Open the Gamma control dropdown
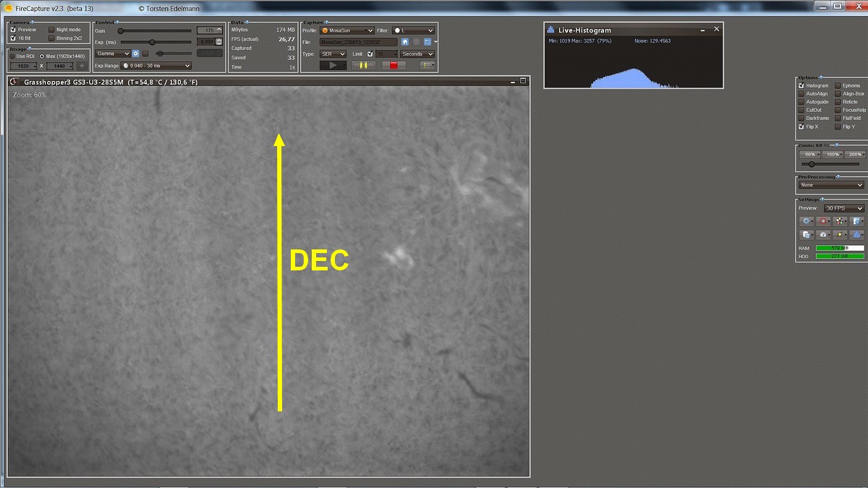The image size is (868, 488). coord(113,53)
